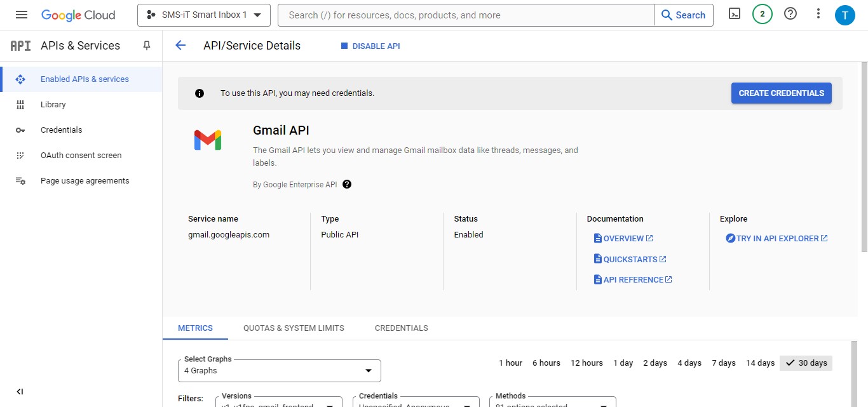
Task: Open the Gmail API REFERENCE link
Action: [x=633, y=279]
